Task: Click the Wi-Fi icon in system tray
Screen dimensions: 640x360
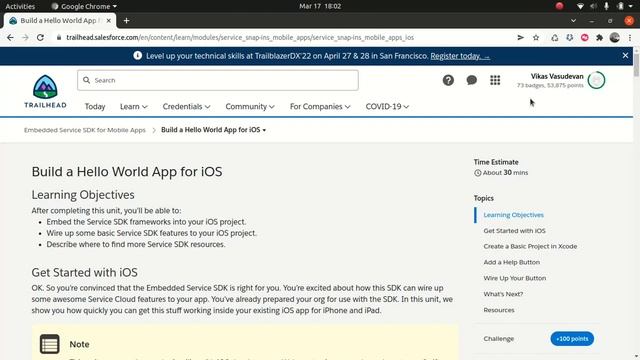Action: tap(580, 6)
